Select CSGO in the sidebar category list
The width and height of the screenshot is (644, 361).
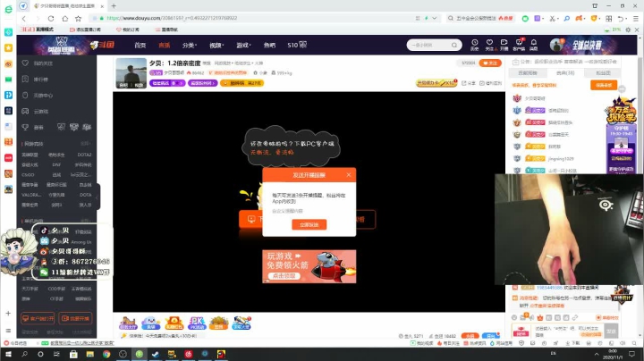28,175
